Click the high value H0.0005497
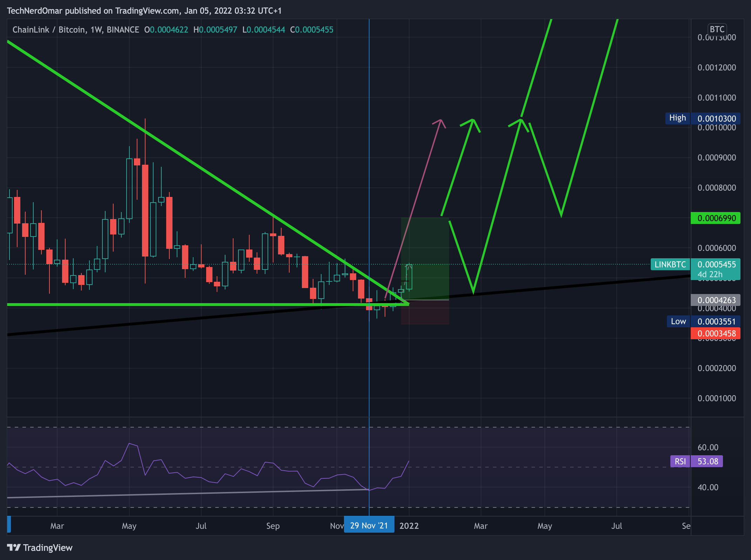The image size is (751, 560). (215, 30)
